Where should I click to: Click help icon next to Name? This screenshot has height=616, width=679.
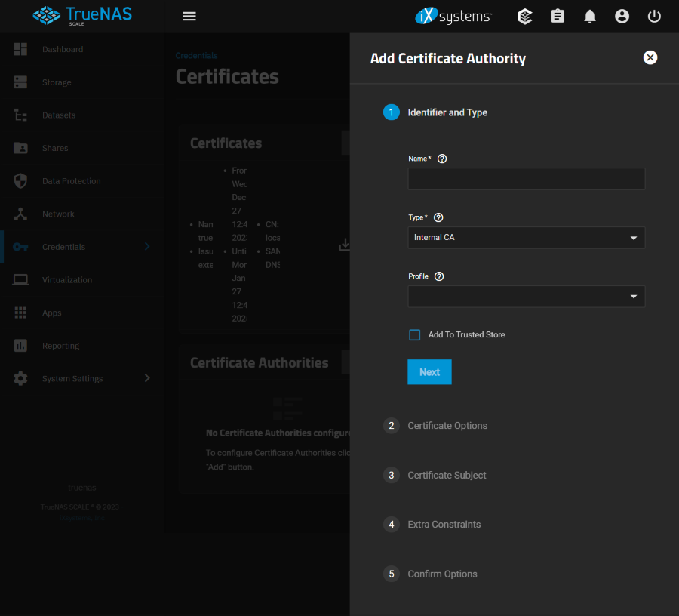pos(442,159)
